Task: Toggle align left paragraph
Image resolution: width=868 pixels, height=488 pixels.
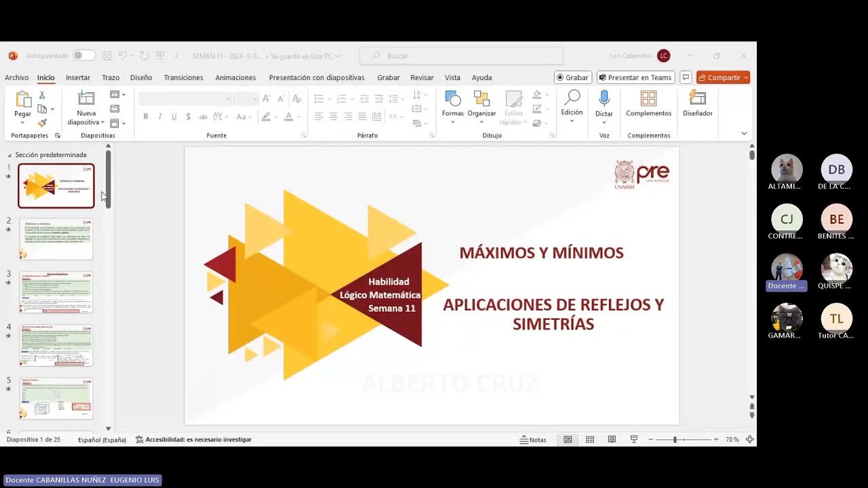Action: pyautogui.click(x=319, y=117)
